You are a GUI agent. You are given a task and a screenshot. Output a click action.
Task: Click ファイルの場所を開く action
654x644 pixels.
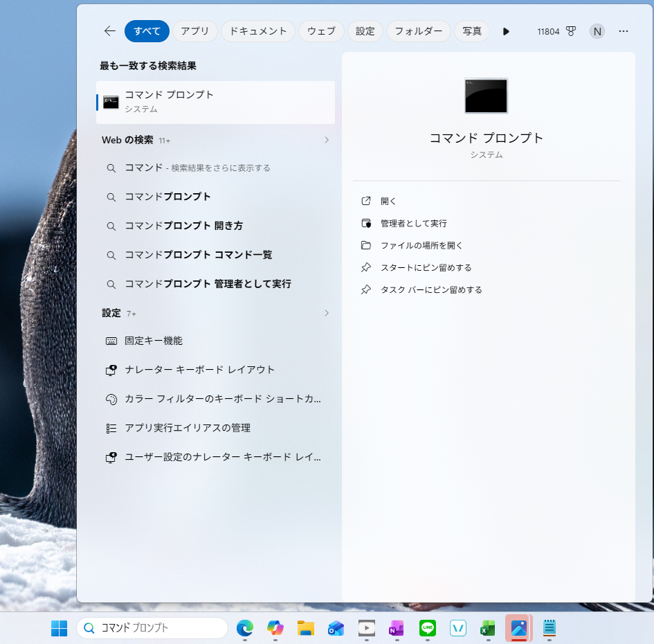pyautogui.click(x=421, y=246)
